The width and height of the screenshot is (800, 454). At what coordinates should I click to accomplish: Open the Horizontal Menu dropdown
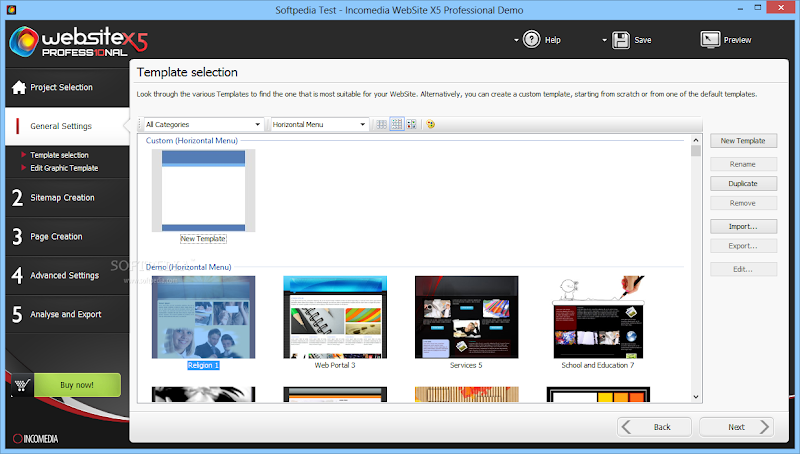tap(319, 124)
